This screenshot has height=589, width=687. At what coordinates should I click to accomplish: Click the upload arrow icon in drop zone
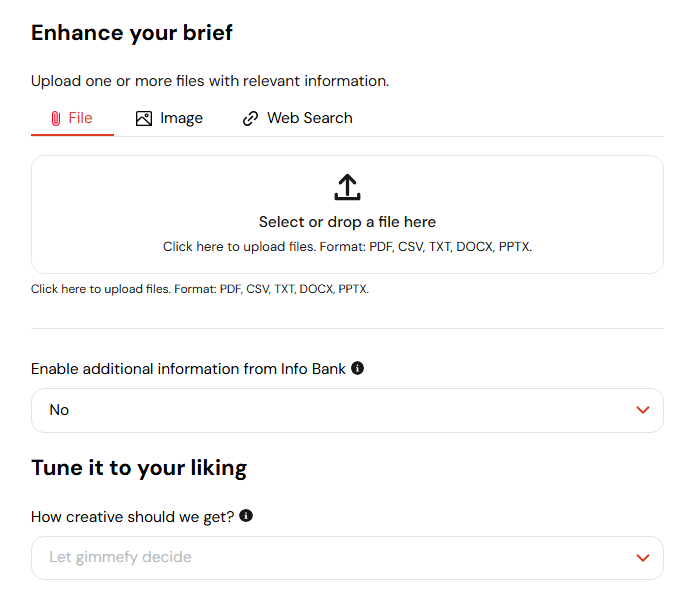click(x=347, y=187)
